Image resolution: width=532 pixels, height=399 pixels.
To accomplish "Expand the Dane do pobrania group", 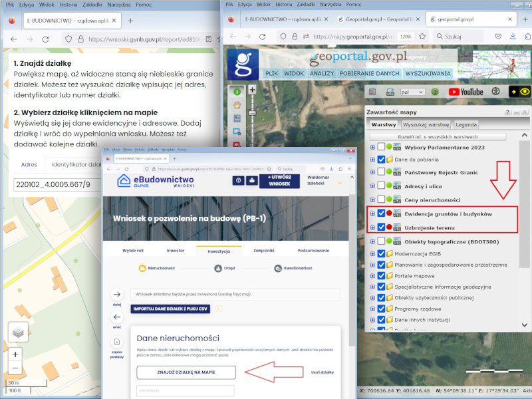I will 372,160.
